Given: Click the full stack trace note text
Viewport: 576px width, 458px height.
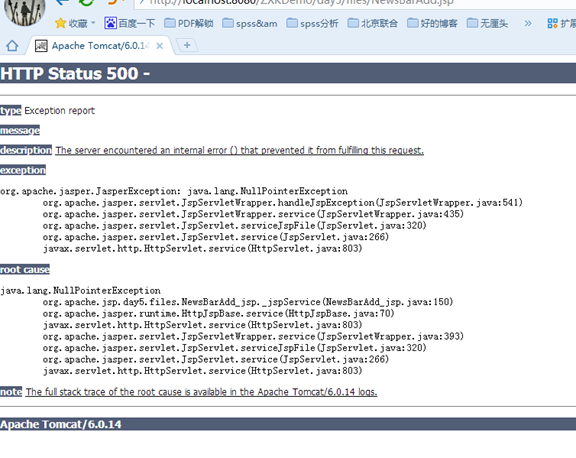Looking at the screenshot, I should coord(201,392).
